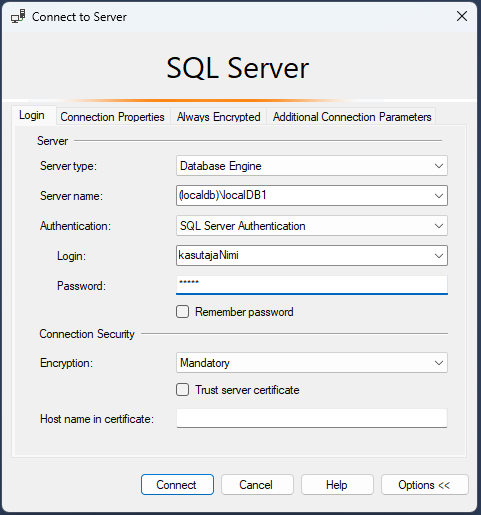The image size is (481, 515).
Task: Click the Connect button
Action: pyautogui.click(x=177, y=485)
